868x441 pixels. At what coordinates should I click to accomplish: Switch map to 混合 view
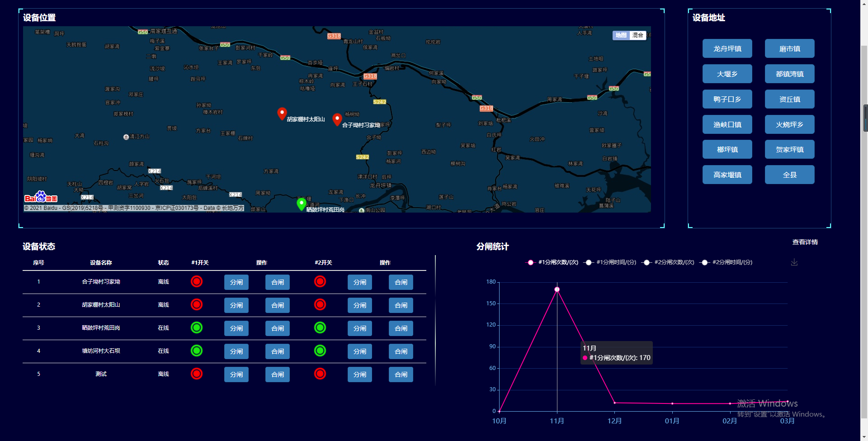tap(637, 35)
